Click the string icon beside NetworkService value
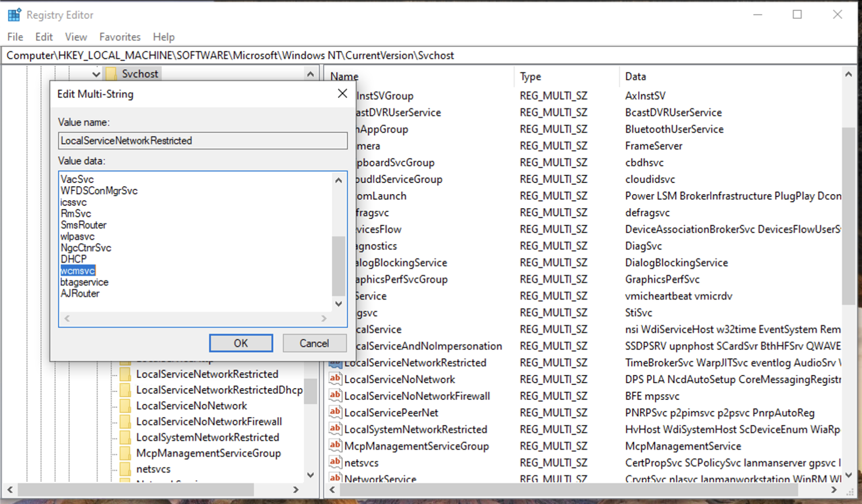Image resolution: width=862 pixels, height=504 pixels. [x=335, y=478]
